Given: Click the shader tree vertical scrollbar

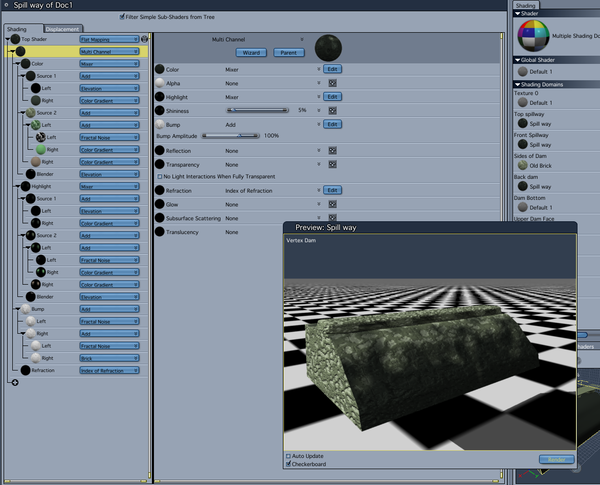Looking at the screenshot, I should [150, 255].
